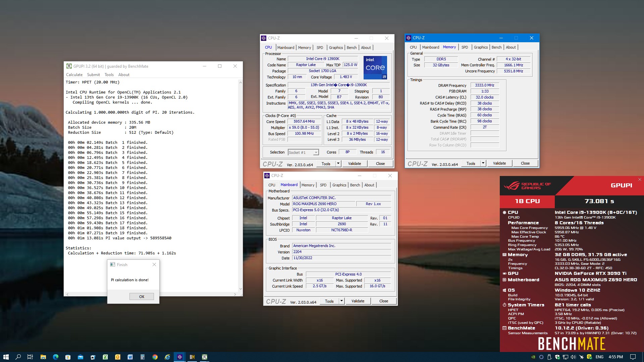
Task: Click the 4:55 PM taskbar clock
Action: click(x=615, y=357)
